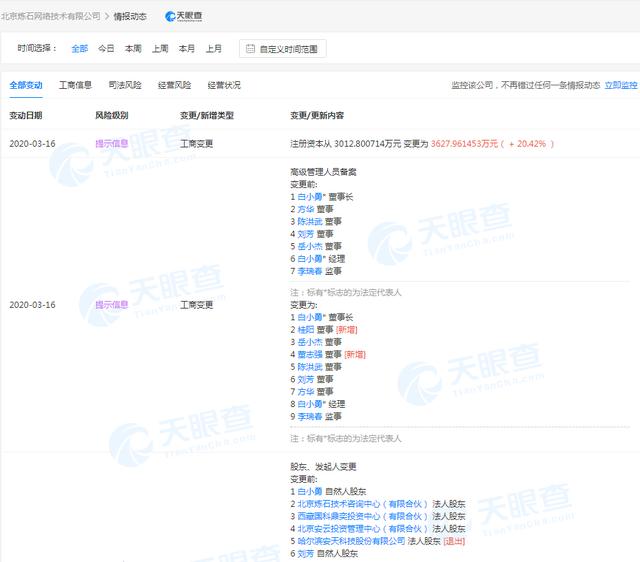The image size is (640, 562).
Task: Open the 北京炼石网络技术有限公司 breadcrumb link
Action: pos(51,16)
